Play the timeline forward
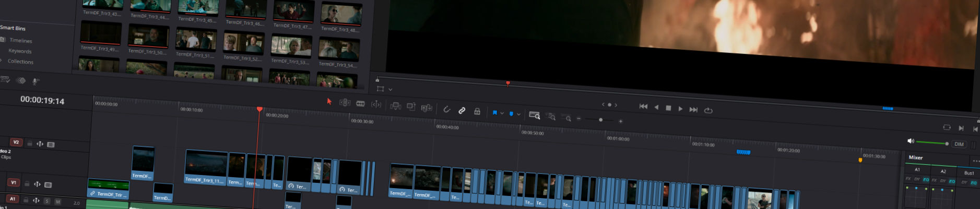Image resolution: width=980 pixels, height=209 pixels. tap(680, 109)
